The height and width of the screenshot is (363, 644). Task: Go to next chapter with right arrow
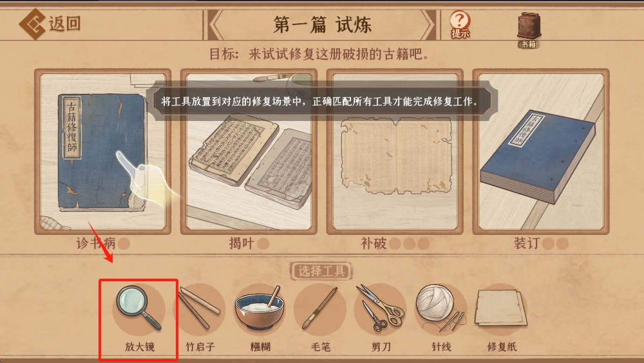point(427,24)
